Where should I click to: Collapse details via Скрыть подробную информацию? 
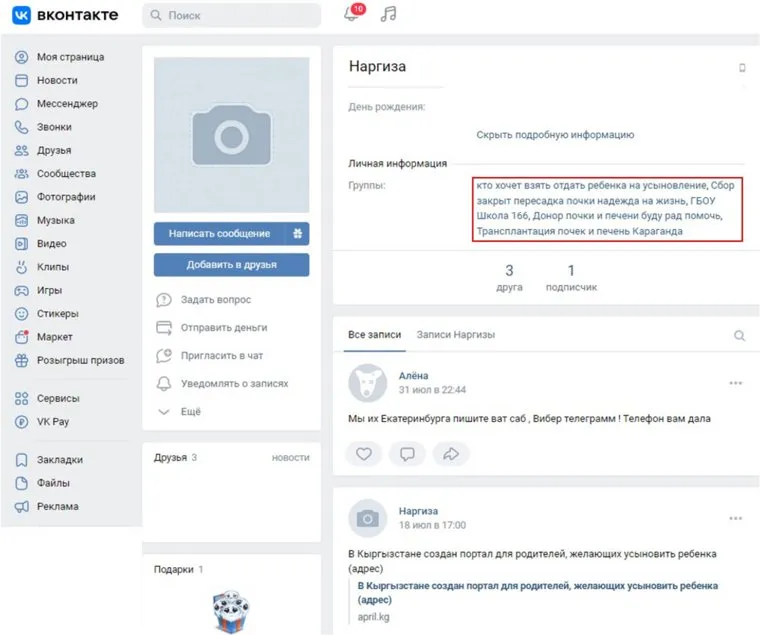click(x=555, y=135)
